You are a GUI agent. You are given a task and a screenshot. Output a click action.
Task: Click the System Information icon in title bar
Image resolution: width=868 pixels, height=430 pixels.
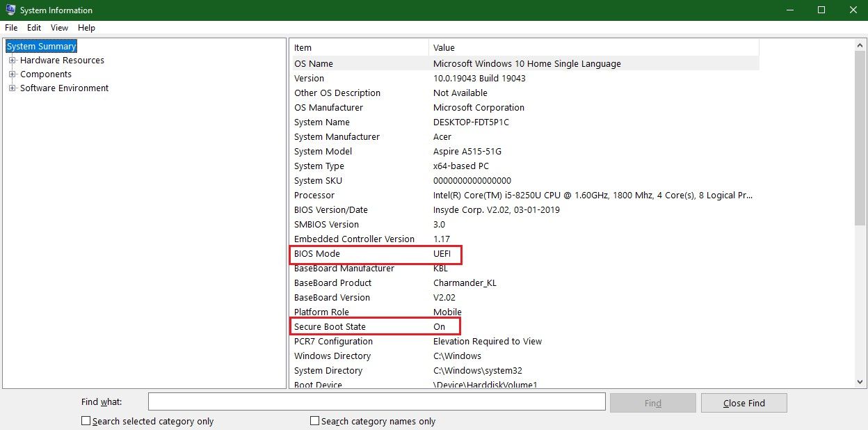[x=10, y=10]
